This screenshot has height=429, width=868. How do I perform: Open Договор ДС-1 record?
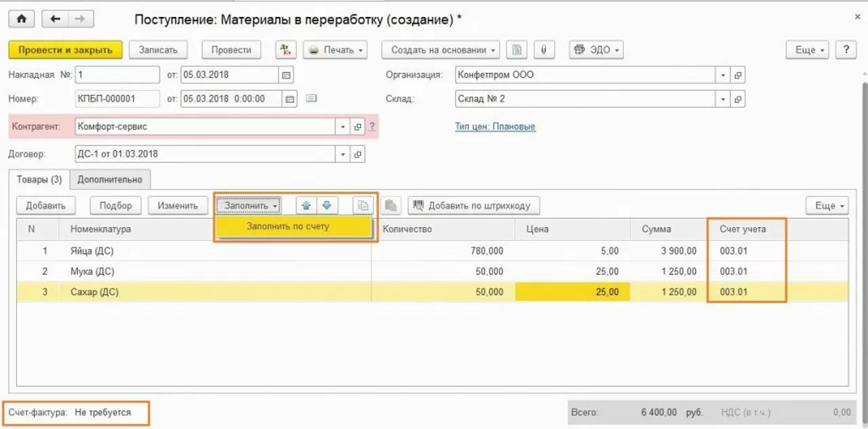tap(357, 154)
